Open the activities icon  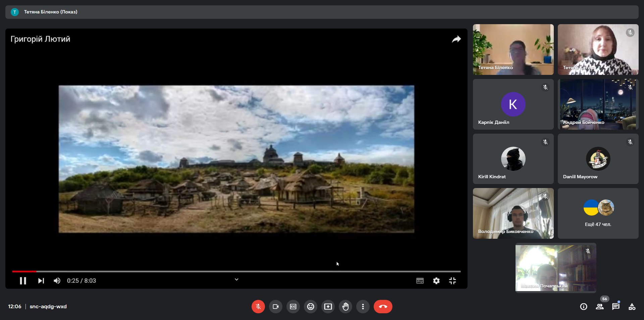pos(632,307)
